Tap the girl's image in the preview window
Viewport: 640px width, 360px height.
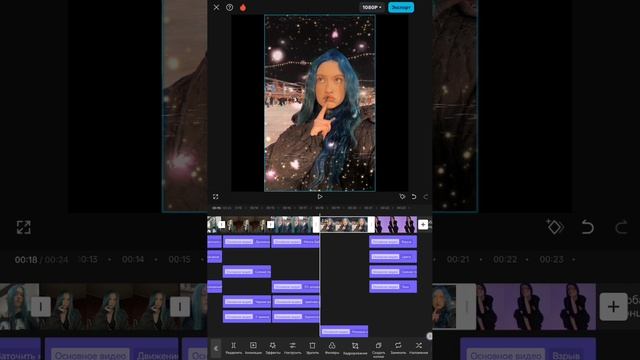(320, 103)
